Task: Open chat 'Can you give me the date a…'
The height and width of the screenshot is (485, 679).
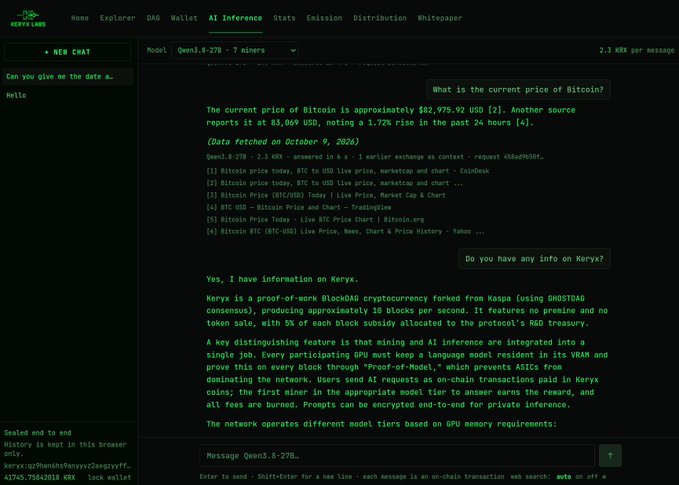Action: click(x=68, y=77)
